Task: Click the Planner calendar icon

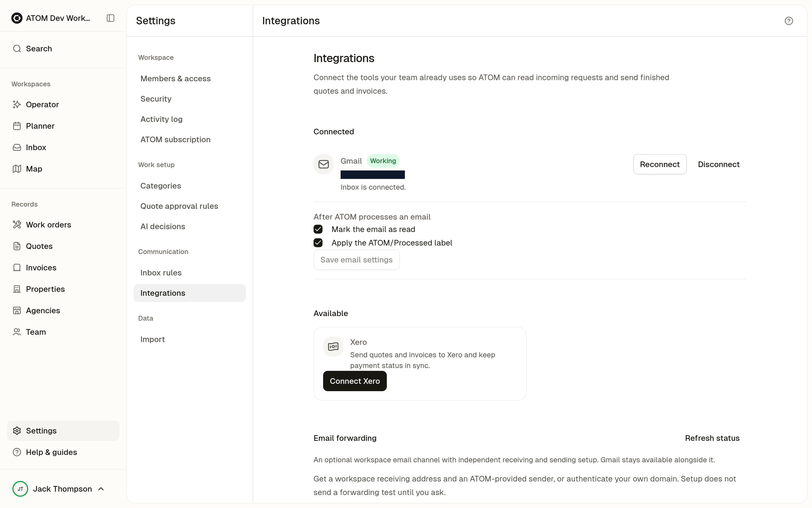Action: tap(17, 126)
